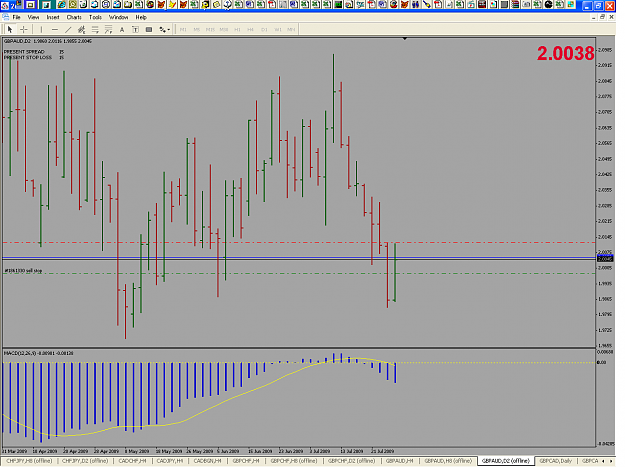This screenshot has height=467, width=625.
Task: Switch to H4 timeframe button
Action: coord(250,29)
